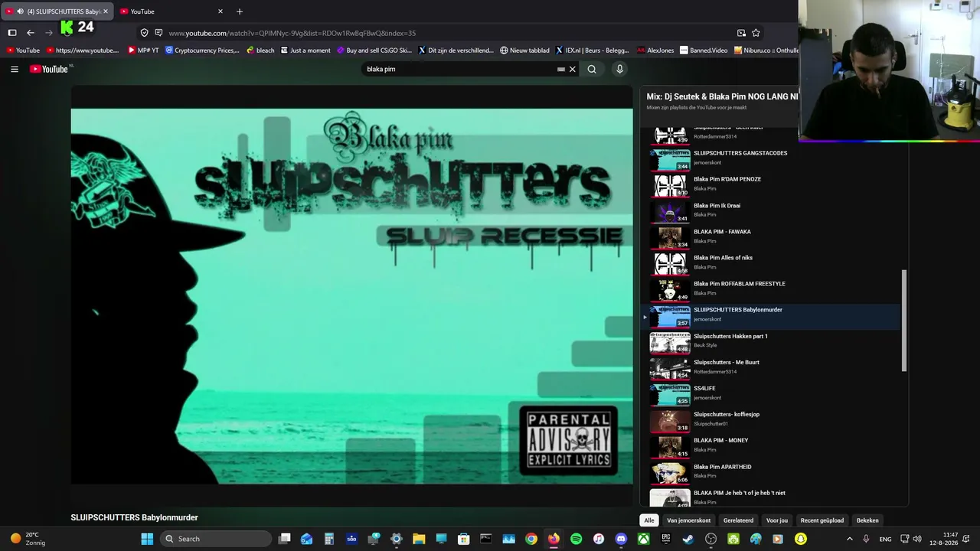Bookmark this page with the star
Viewport: 980px width, 551px height.
756,33
